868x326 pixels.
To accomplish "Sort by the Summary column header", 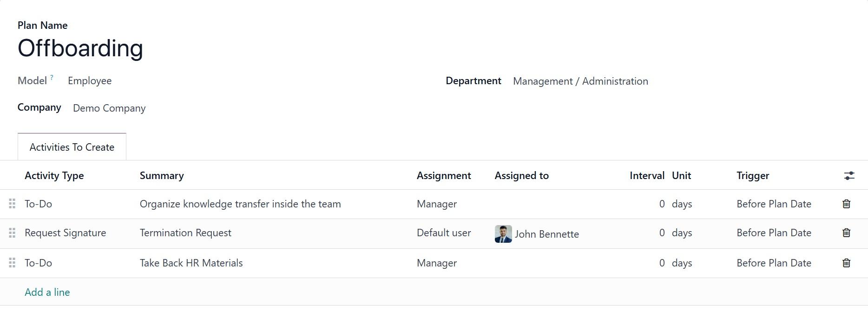I will [162, 176].
